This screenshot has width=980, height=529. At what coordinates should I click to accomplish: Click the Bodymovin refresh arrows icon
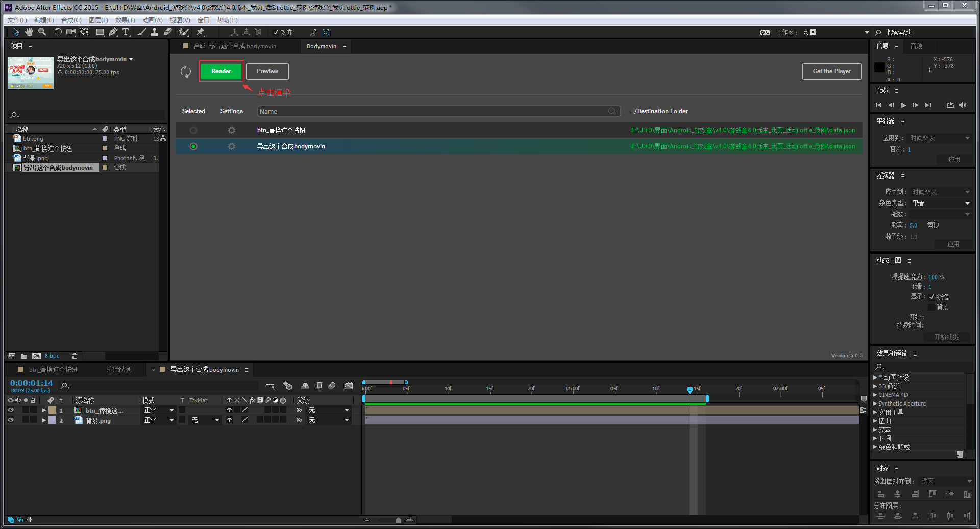pyautogui.click(x=186, y=71)
